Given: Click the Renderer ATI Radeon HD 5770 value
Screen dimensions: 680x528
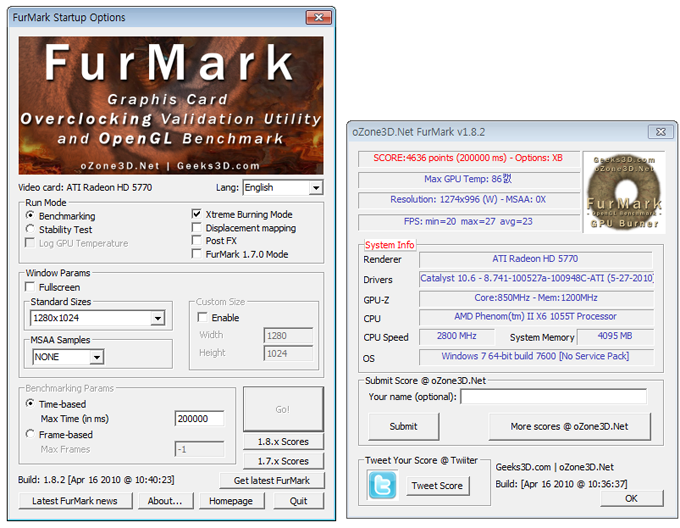Looking at the screenshot, I should (x=536, y=259).
